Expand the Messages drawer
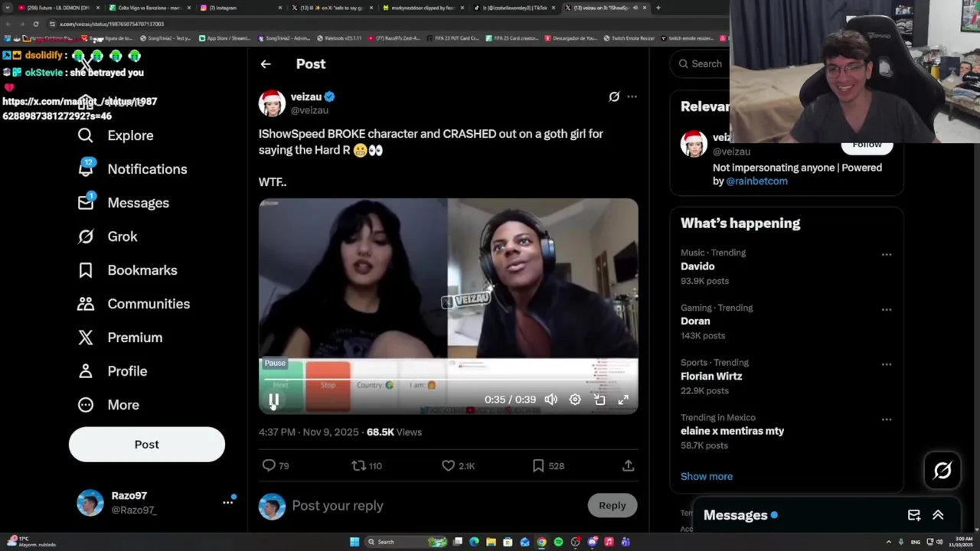The height and width of the screenshot is (551, 980). [938, 515]
